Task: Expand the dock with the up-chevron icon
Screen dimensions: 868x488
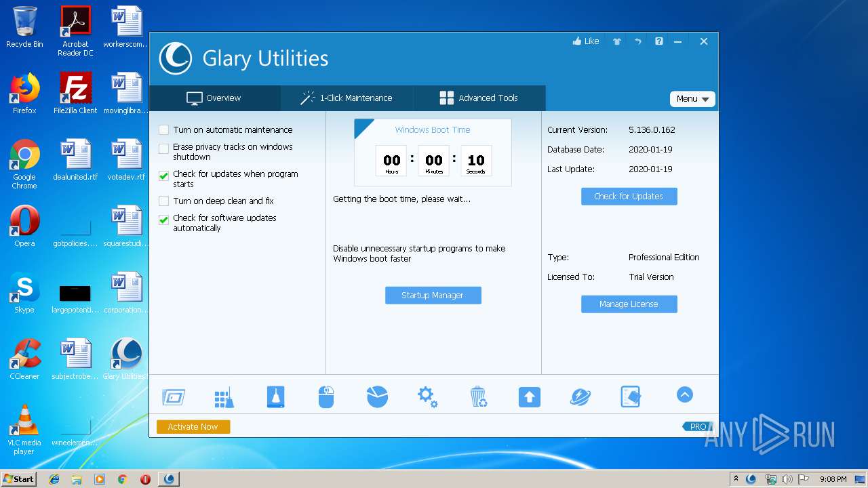Action: 685,394
